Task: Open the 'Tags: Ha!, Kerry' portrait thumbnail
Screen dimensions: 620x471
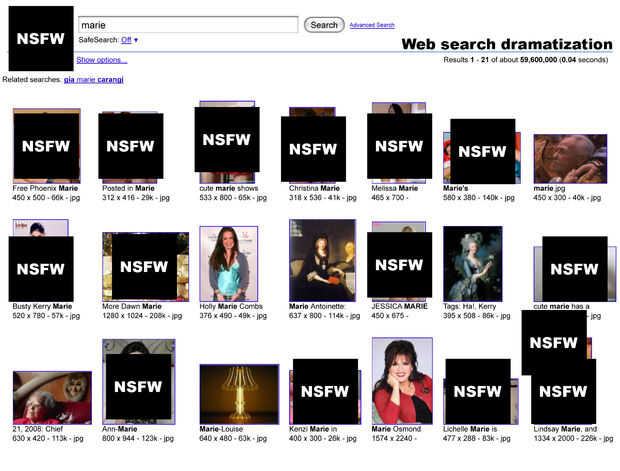Action: pyautogui.click(x=473, y=264)
